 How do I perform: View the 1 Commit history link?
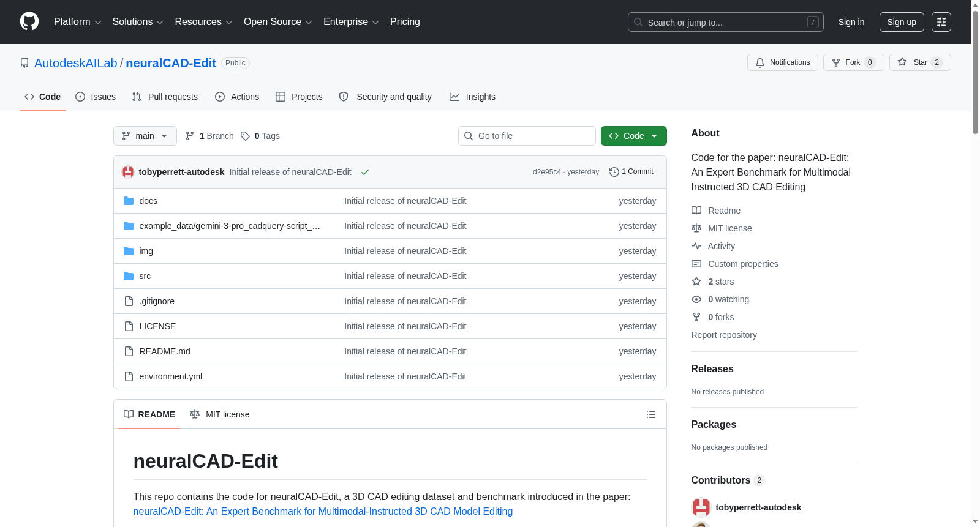pos(631,172)
